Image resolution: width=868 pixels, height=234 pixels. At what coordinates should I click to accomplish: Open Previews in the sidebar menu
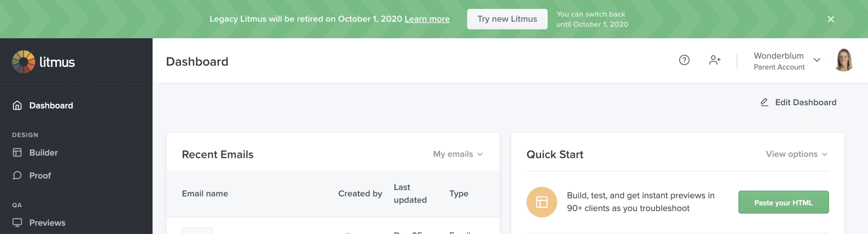point(47,223)
